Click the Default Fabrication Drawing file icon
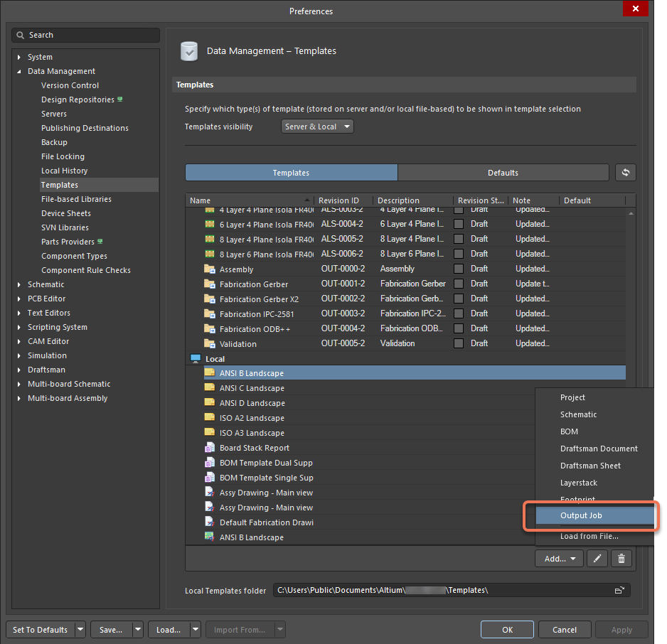667x644 pixels. click(210, 522)
